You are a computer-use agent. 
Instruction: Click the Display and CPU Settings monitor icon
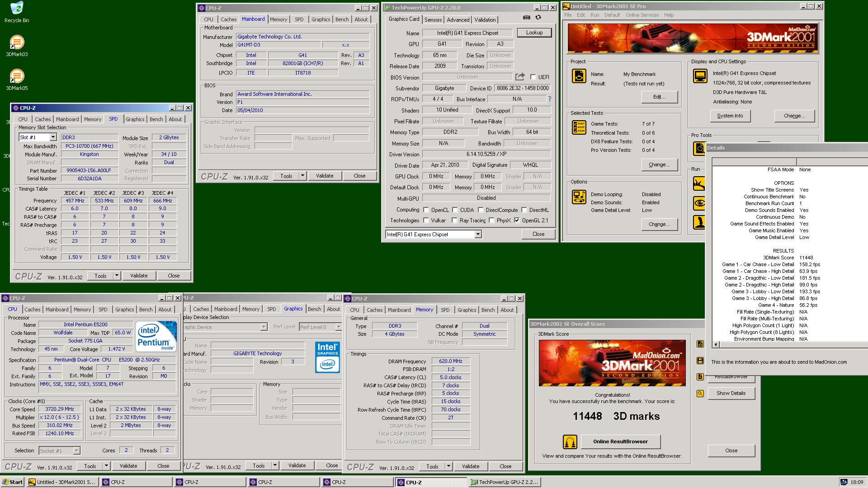[700, 76]
